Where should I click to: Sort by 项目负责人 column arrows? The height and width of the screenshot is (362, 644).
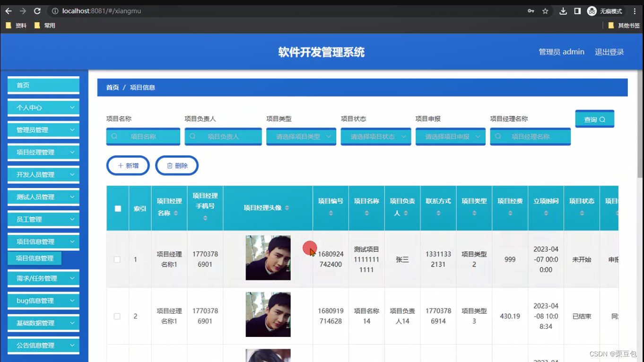[406, 214]
